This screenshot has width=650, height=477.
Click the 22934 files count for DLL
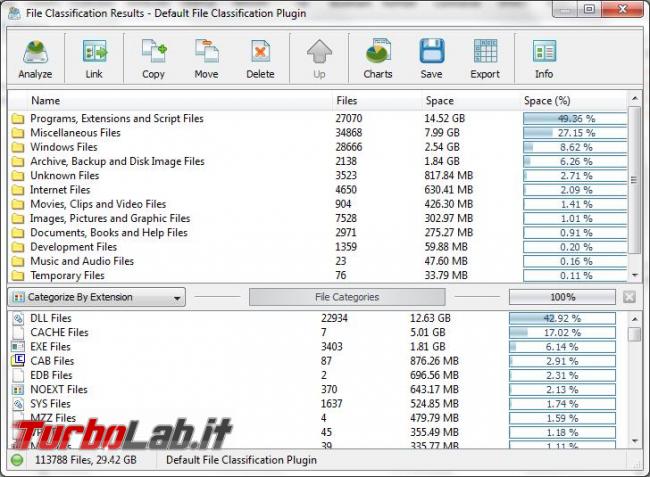pyautogui.click(x=334, y=318)
